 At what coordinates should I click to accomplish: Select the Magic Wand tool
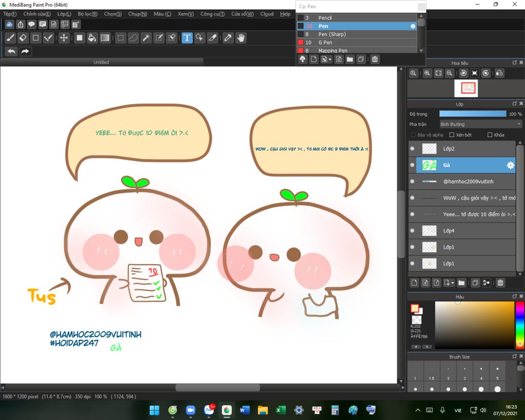(x=146, y=38)
